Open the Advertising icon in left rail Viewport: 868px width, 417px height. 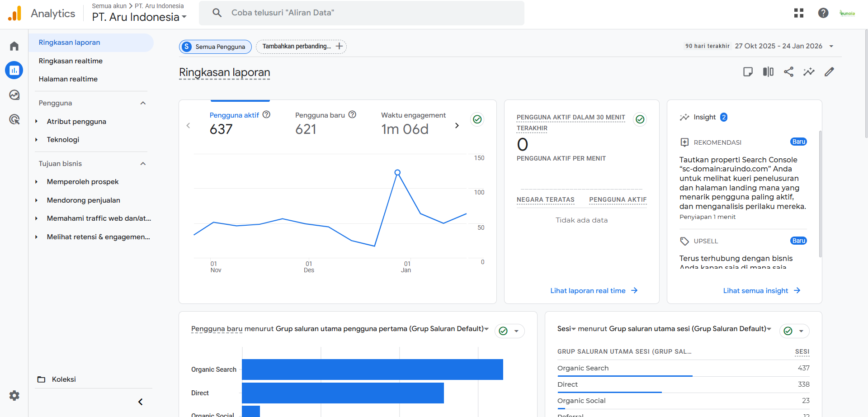[x=14, y=119]
